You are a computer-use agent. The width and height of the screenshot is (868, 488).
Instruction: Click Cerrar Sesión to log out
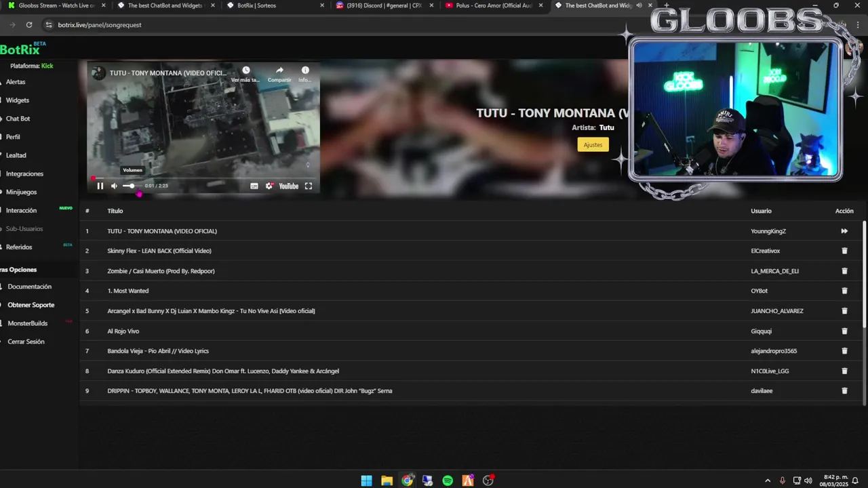point(26,342)
